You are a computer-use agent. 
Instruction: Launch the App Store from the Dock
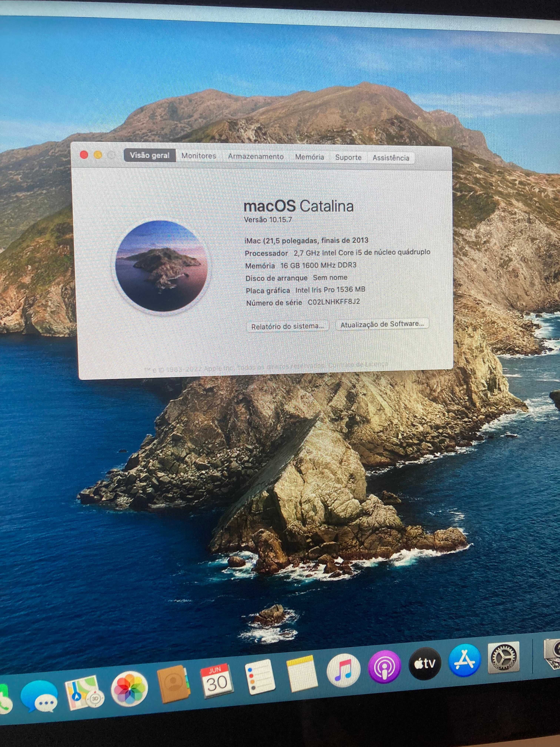tap(464, 660)
